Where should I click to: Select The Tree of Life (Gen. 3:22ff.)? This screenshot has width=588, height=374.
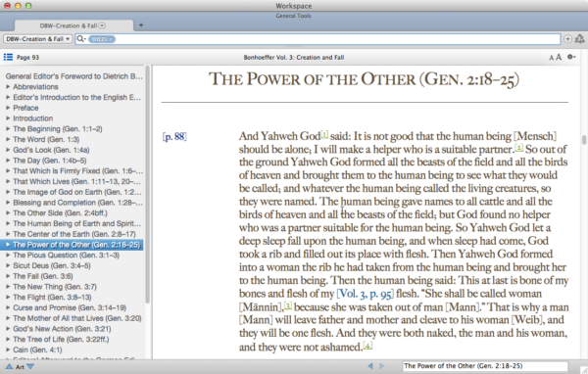pyautogui.click(x=61, y=339)
